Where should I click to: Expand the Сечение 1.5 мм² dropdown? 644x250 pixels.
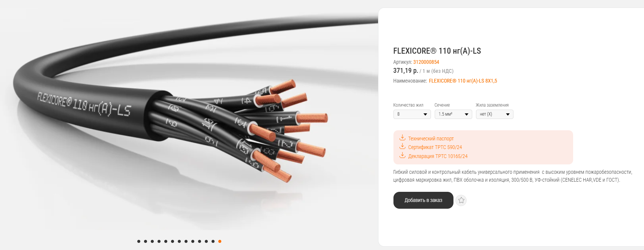tap(453, 114)
